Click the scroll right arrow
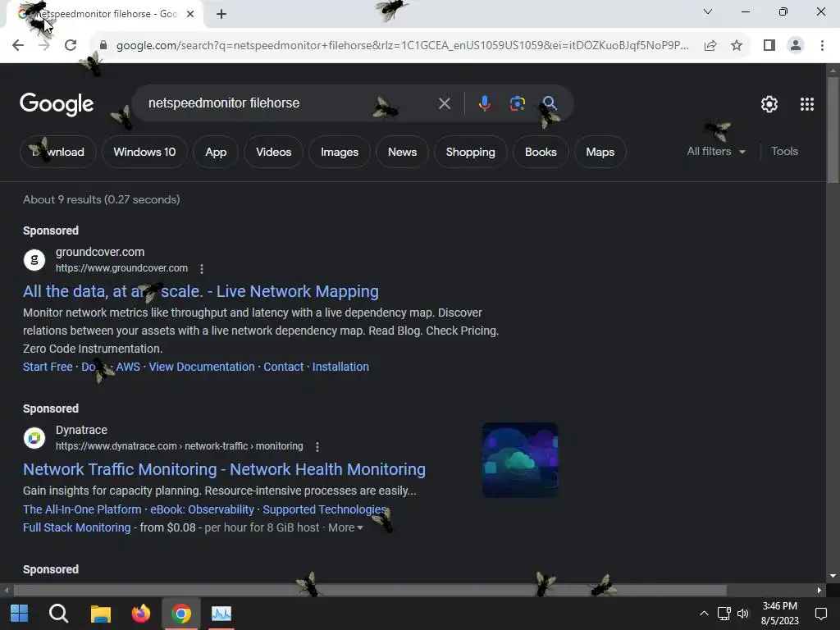Viewport: 840px width, 630px height. point(819,591)
